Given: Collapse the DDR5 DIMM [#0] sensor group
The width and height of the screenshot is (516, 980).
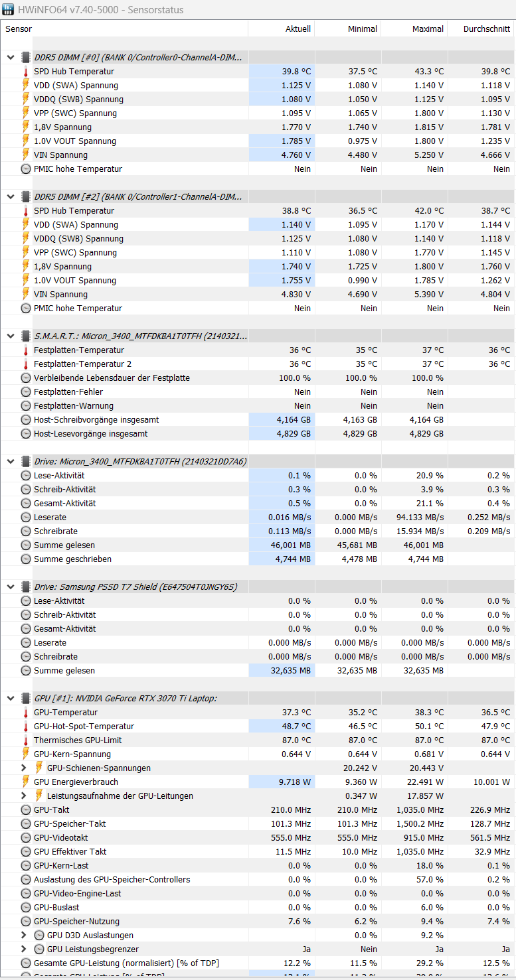Looking at the screenshot, I should point(11,58).
